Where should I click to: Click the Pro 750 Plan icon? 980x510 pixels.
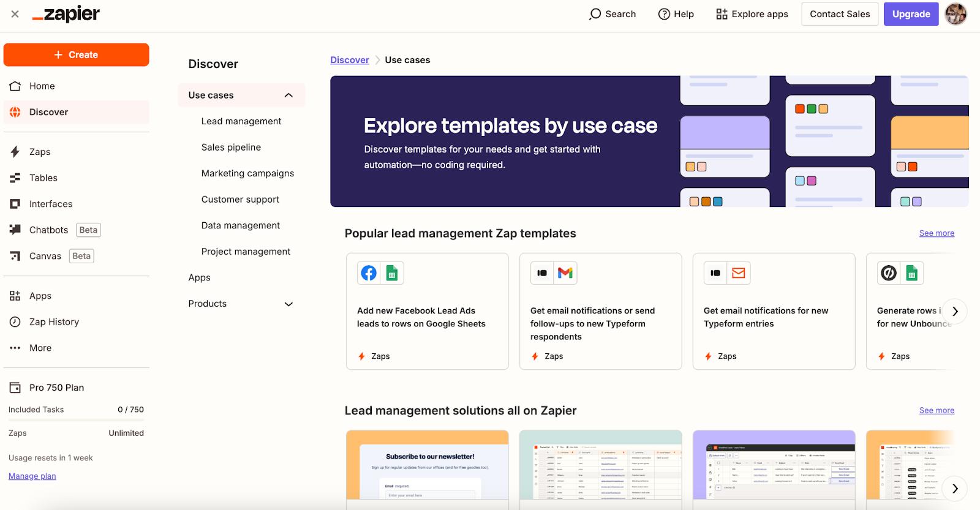click(x=15, y=388)
